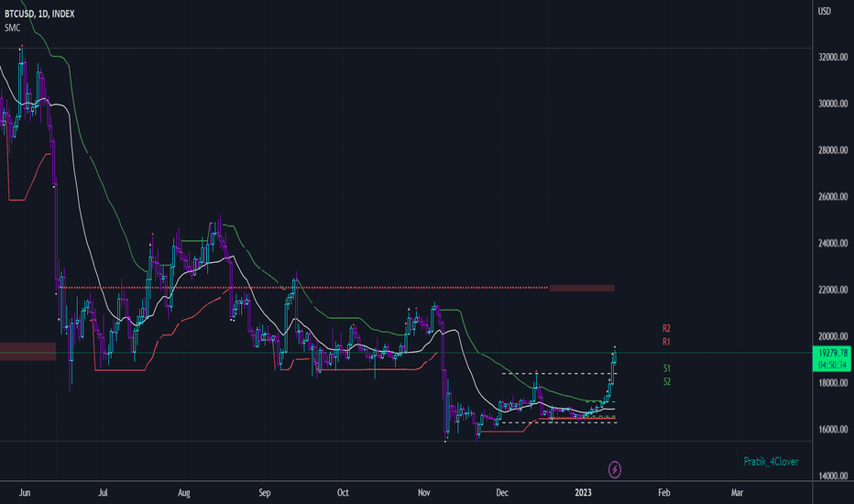Click the Feb label on time axis
This screenshot has height=504, width=854.
tap(664, 493)
